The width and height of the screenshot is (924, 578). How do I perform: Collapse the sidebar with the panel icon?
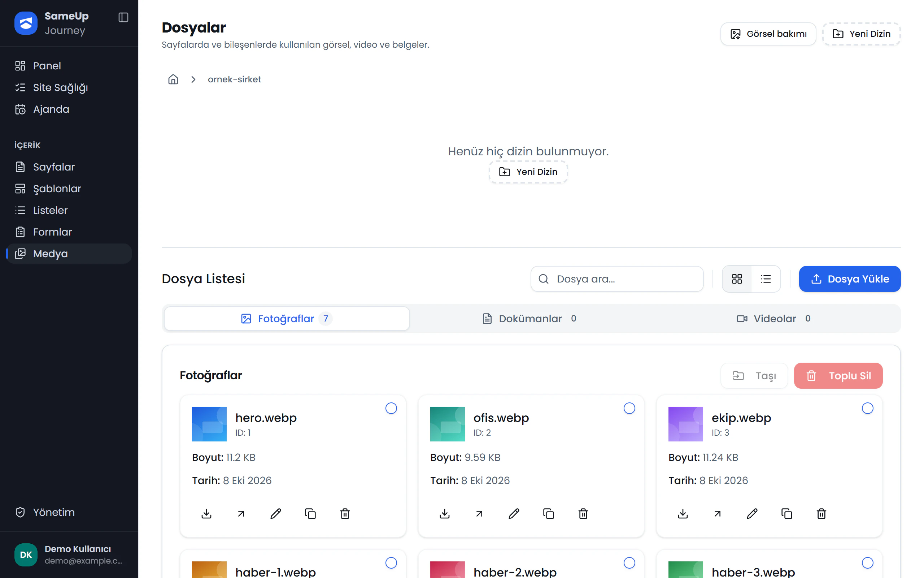(123, 17)
